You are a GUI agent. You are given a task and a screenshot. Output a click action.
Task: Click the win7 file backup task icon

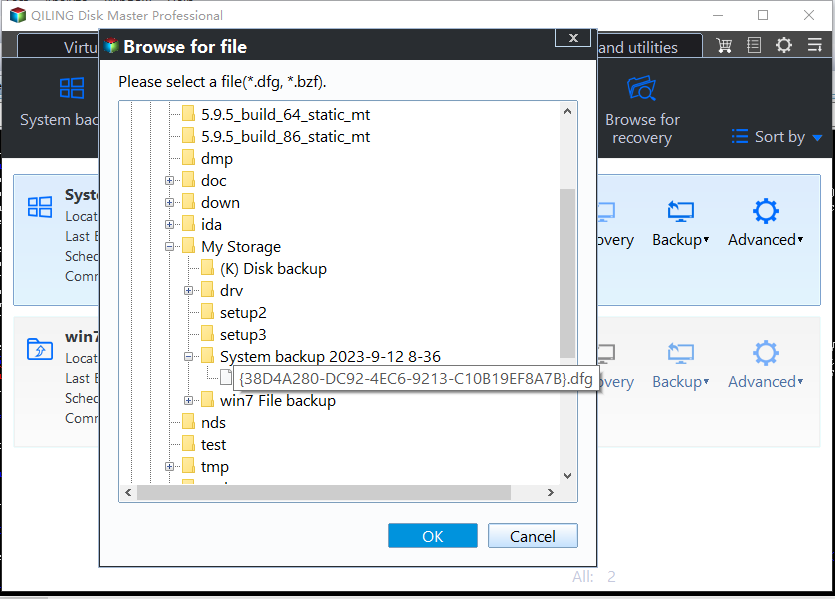click(x=40, y=349)
